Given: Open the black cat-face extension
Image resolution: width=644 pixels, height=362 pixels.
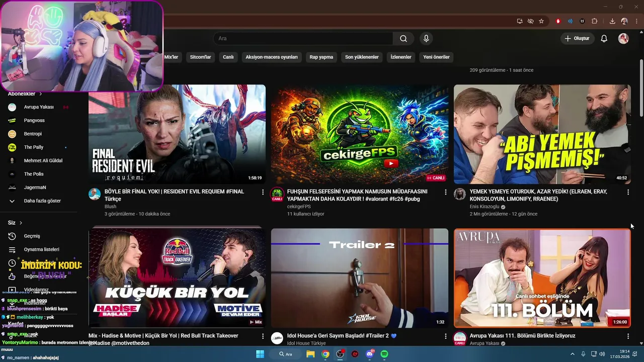Looking at the screenshot, I should tap(582, 21).
